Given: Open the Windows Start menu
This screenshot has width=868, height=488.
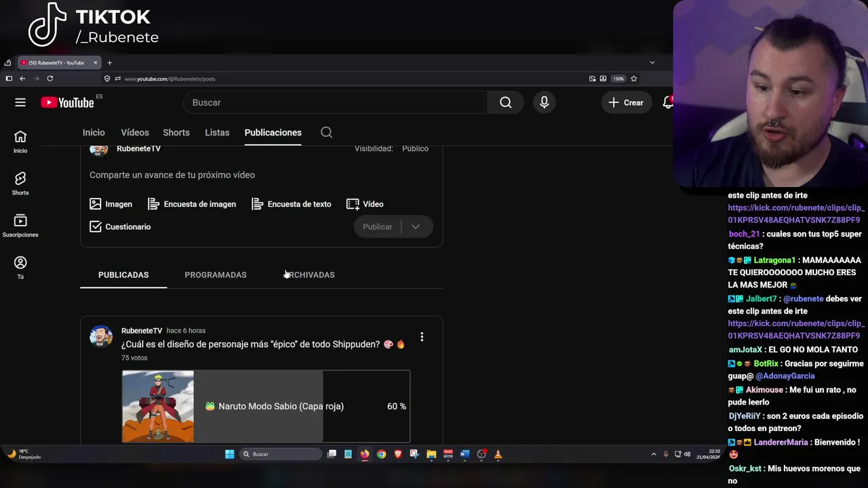Looking at the screenshot, I should pos(229,454).
